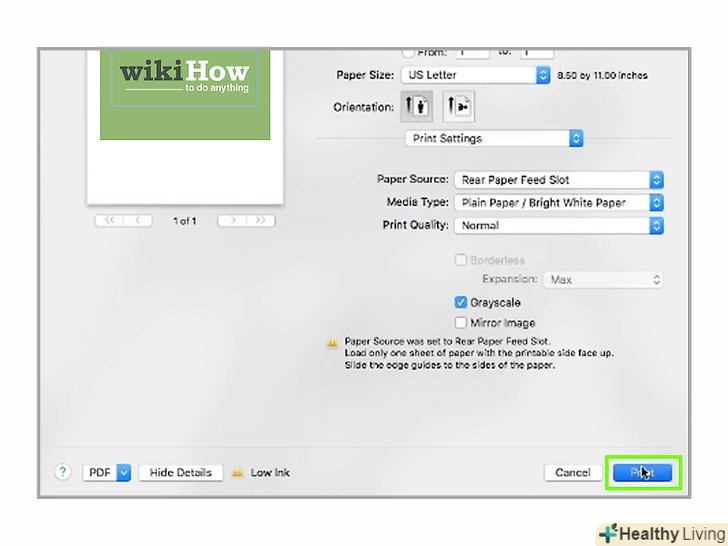Click the Cancel button
The image size is (728, 546).
[x=573, y=473]
